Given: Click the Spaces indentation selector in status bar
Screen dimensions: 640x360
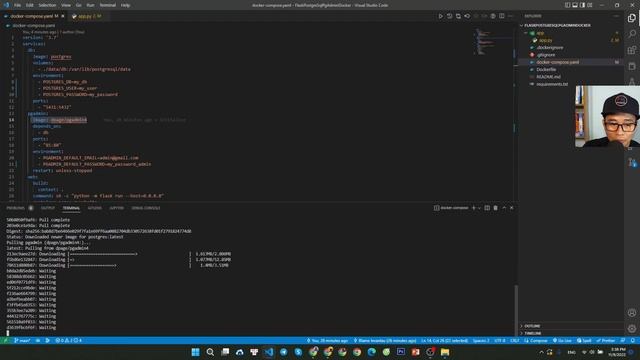Looking at the screenshot, I should (x=481, y=340).
